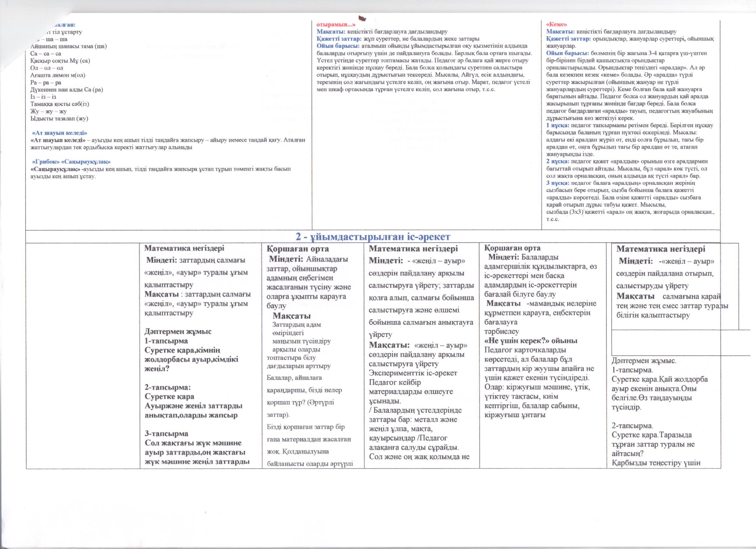The width and height of the screenshot is (756, 549).
Task: Select the bold "3-тапсырма" label
Action: (x=166, y=434)
